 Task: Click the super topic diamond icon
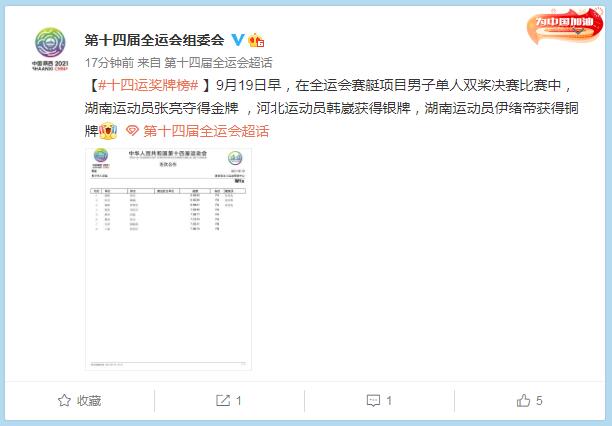tap(132, 131)
